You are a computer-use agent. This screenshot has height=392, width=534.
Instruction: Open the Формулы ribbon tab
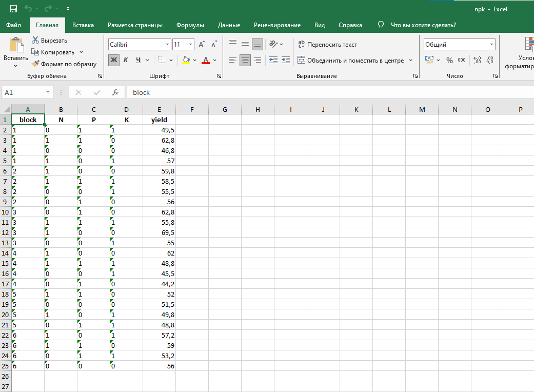click(x=190, y=25)
